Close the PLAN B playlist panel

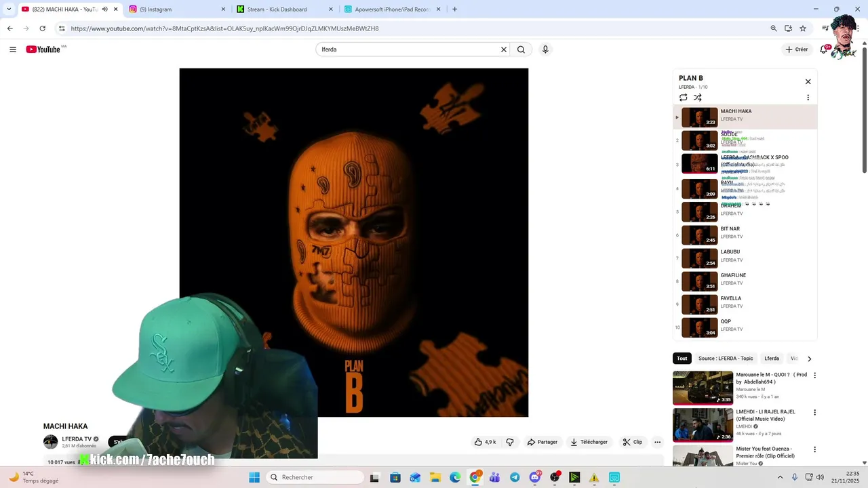(x=808, y=81)
